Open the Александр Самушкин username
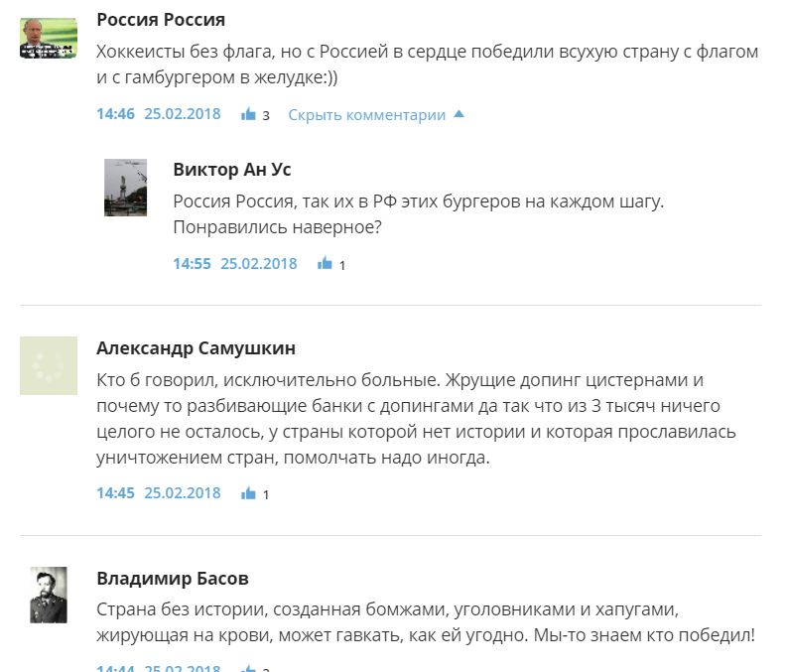 coord(196,347)
